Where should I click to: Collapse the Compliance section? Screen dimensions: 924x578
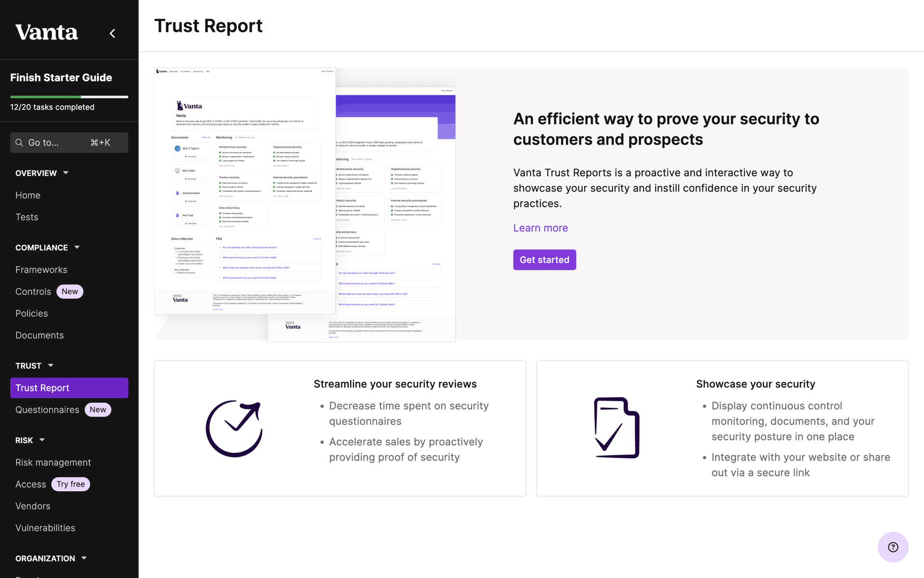[77, 248]
